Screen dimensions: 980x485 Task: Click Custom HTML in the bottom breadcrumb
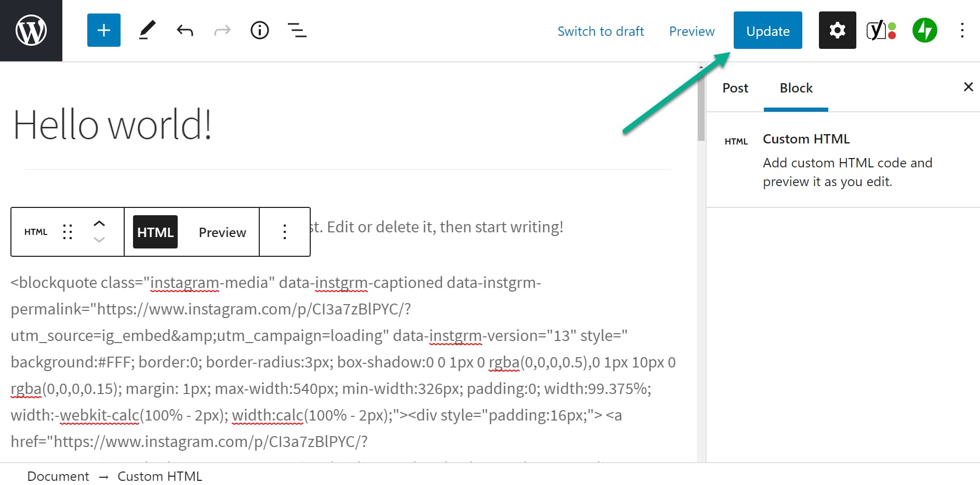coord(160,476)
